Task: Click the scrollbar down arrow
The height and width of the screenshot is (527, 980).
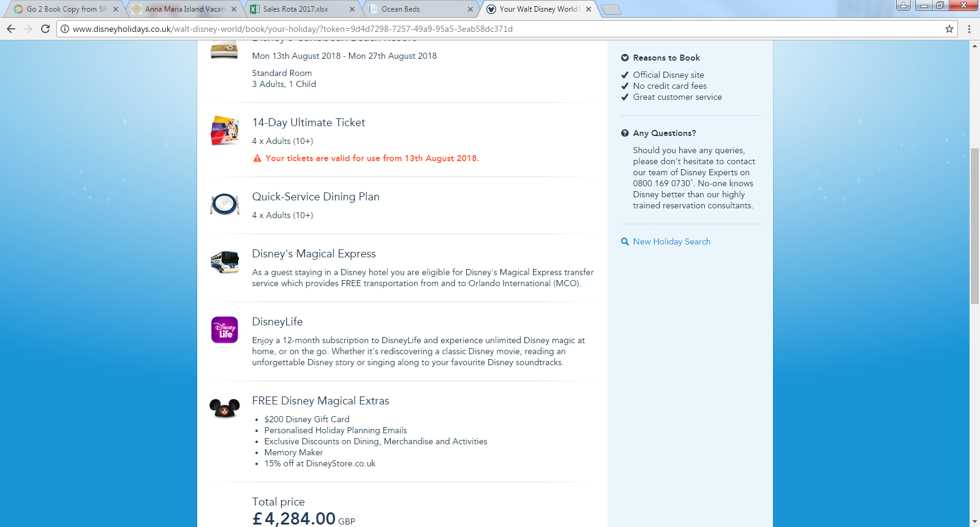Action: tap(974, 521)
